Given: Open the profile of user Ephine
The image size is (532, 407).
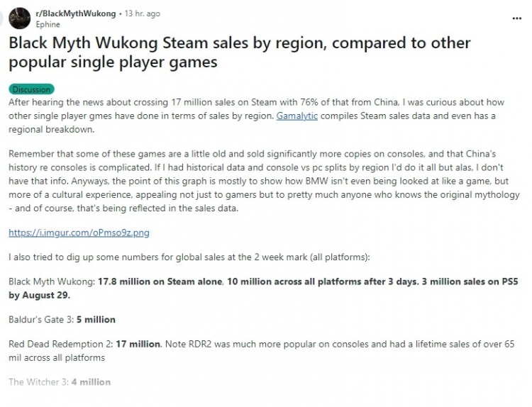Looking at the screenshot, I should pos(48,23).
